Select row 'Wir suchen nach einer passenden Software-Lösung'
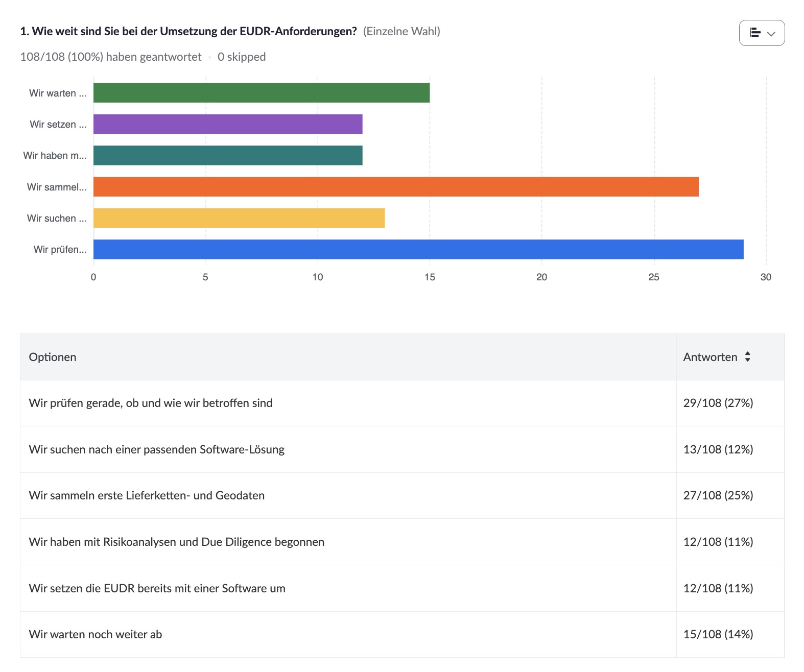The height and width of the screenshot is (672, 804). [x=157, y=449]
